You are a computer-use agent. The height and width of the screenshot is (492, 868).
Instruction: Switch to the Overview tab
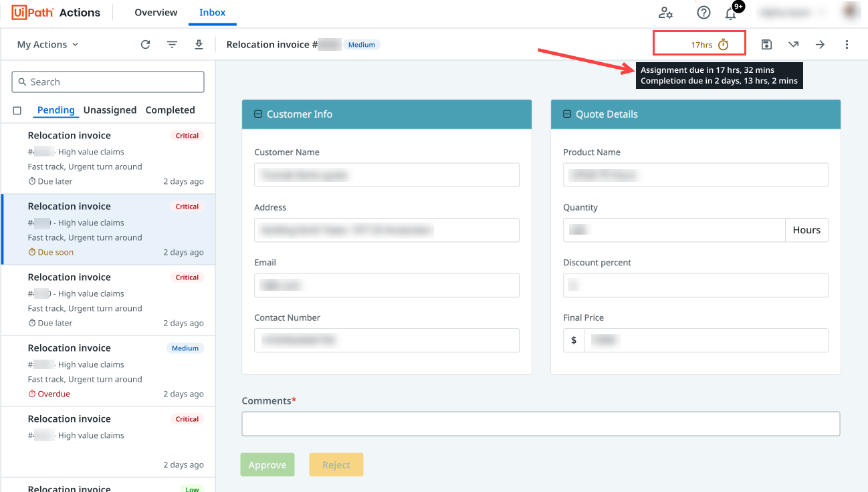(x=156, y=13)
